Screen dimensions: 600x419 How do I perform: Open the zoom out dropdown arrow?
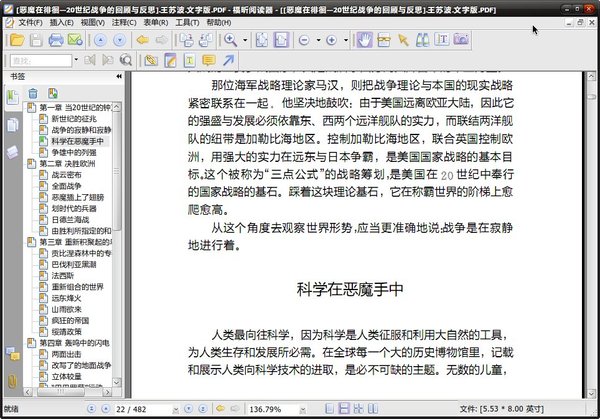coord(318,40)
